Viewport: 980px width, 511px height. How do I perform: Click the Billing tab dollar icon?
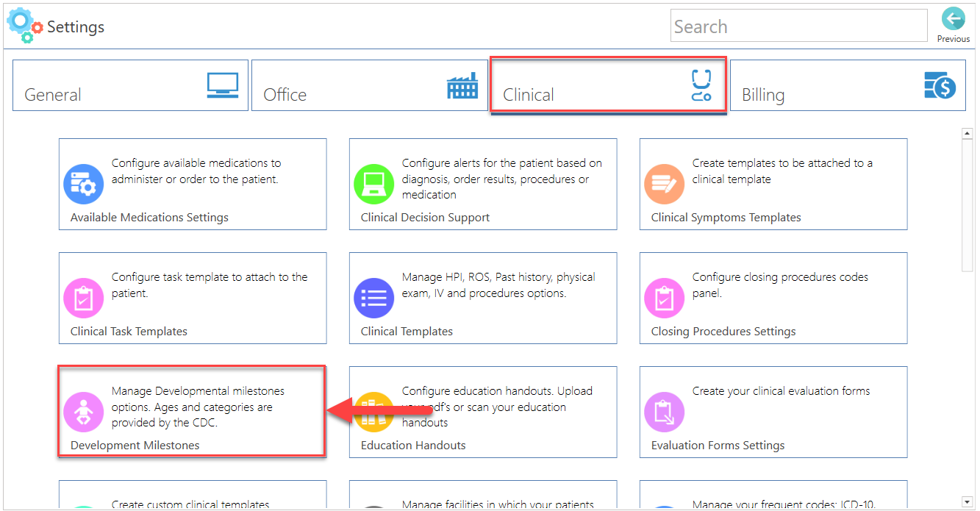point(940,85)
